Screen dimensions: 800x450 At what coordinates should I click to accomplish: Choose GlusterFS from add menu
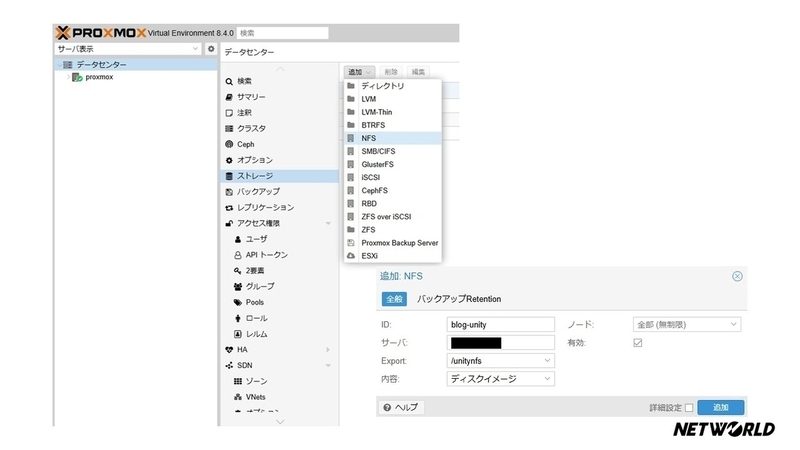pyautogui.click(x=393, y=164)
